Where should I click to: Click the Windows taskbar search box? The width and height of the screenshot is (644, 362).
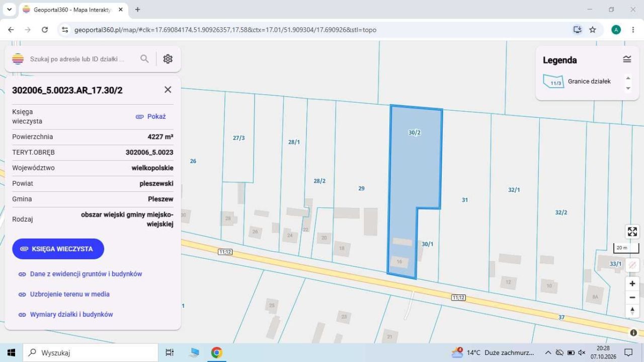(91, 352)
